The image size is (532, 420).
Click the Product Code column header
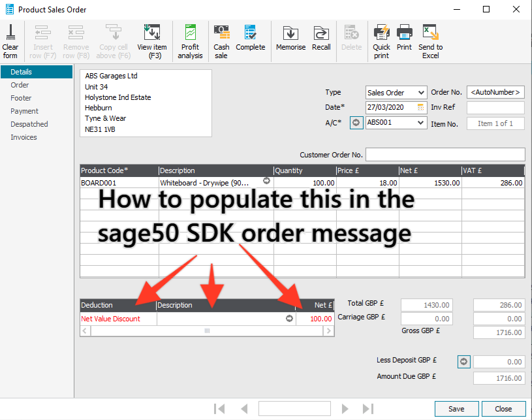click(x=119, y=170)
